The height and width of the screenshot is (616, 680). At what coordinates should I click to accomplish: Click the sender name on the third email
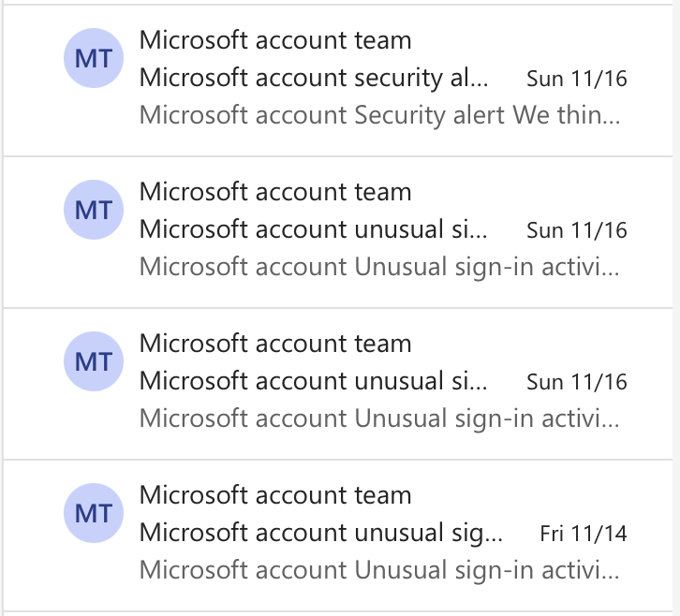(275, 344)
